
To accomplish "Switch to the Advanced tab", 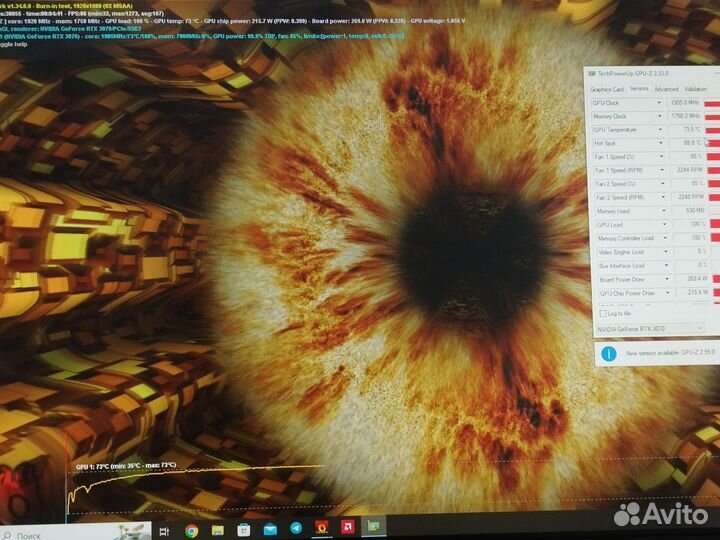I will (x=666, y=89).
